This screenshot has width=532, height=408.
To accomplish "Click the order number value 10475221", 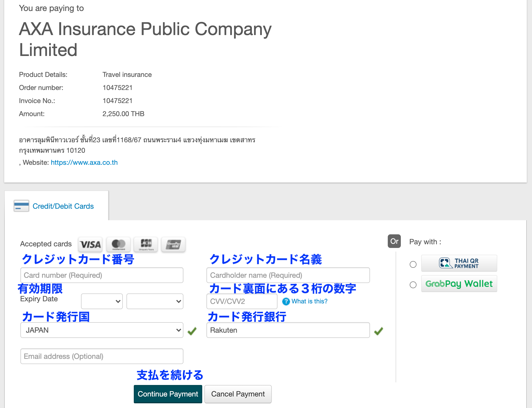I will tap(118, 88).
